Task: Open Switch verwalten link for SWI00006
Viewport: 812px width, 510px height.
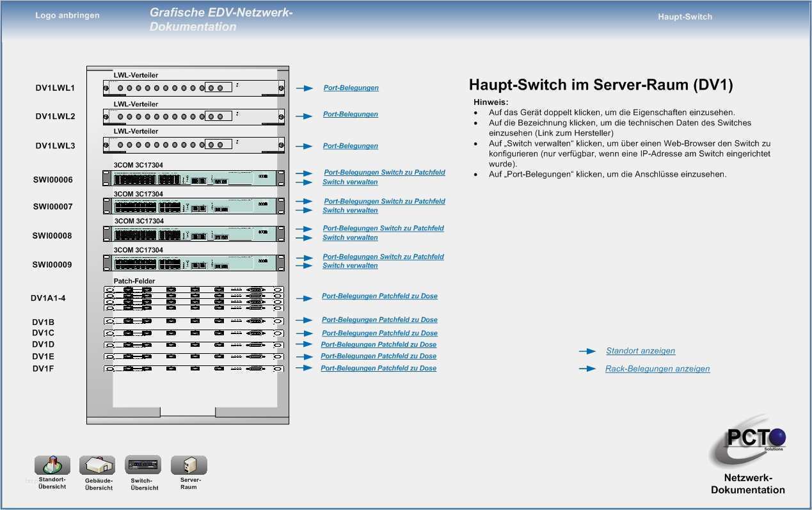Action: point(350,182)
